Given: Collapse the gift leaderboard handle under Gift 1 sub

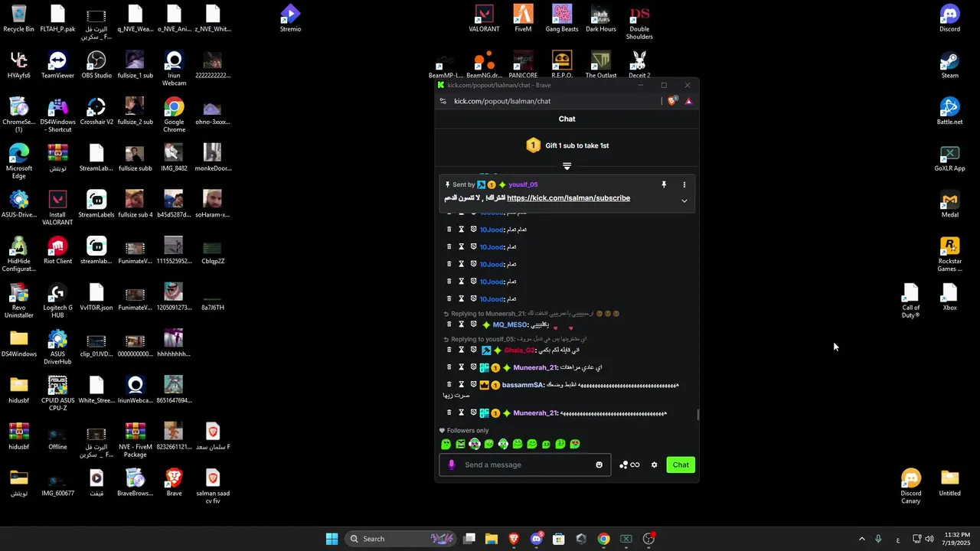Looking at the screenshot, I should coord(567,165).
